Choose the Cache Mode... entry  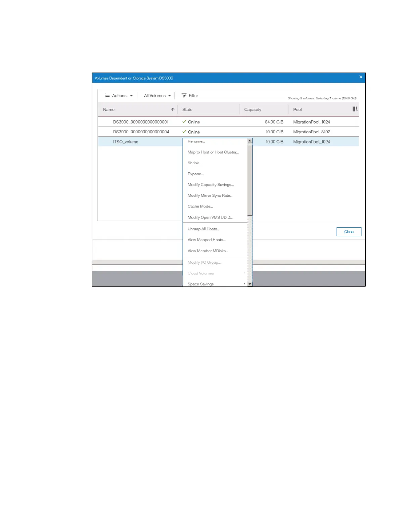coord(200,206)
